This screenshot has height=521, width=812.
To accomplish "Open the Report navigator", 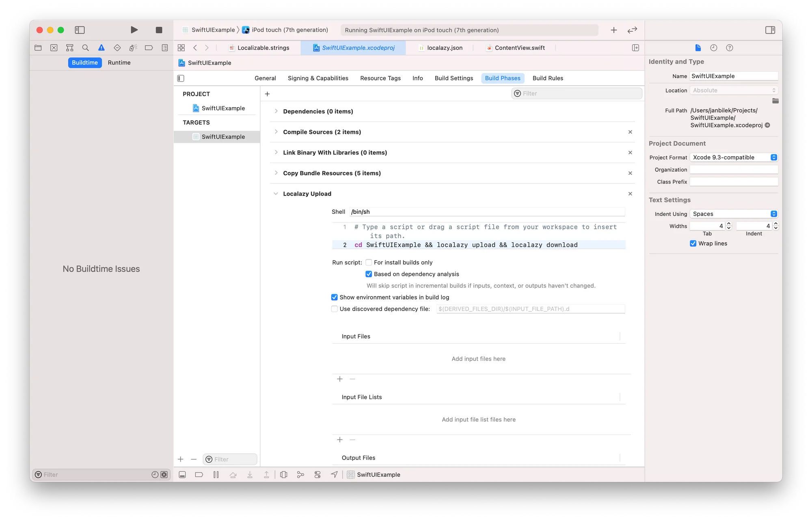I will click(165, 47).
